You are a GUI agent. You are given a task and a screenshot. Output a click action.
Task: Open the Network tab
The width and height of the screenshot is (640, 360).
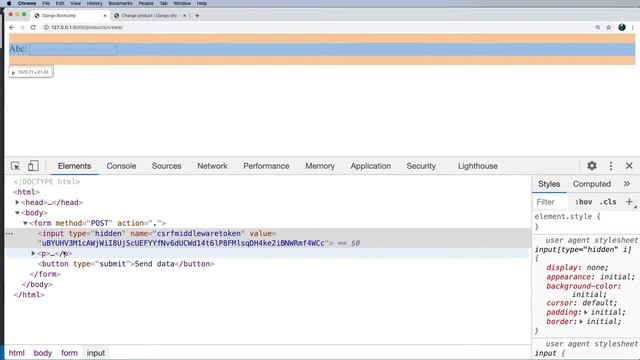(x=212, y=166)
